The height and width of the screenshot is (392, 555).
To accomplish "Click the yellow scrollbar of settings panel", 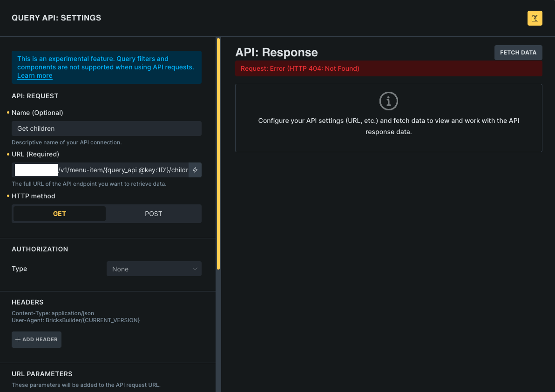I will tap(218, 154).
